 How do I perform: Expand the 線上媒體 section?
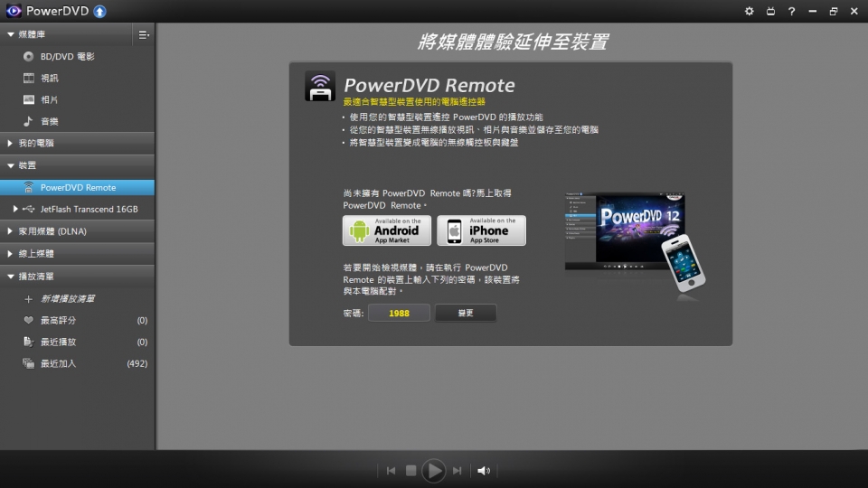10,253
